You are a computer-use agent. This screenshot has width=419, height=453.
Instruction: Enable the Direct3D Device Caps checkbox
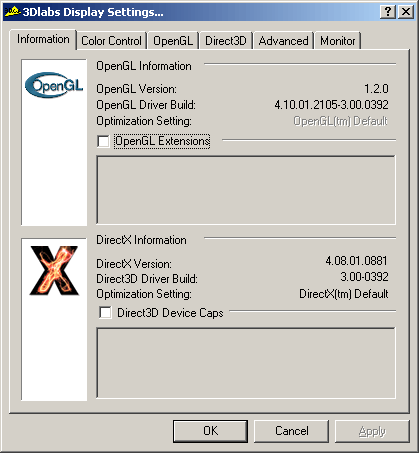pyautogui.click(x=105, y=313)
